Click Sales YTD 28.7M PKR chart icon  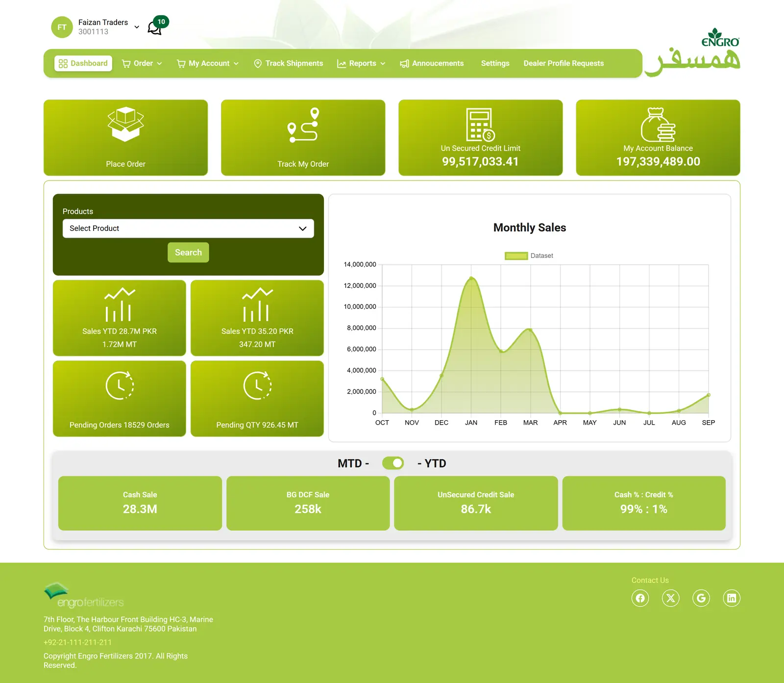[x=120, y=304]
